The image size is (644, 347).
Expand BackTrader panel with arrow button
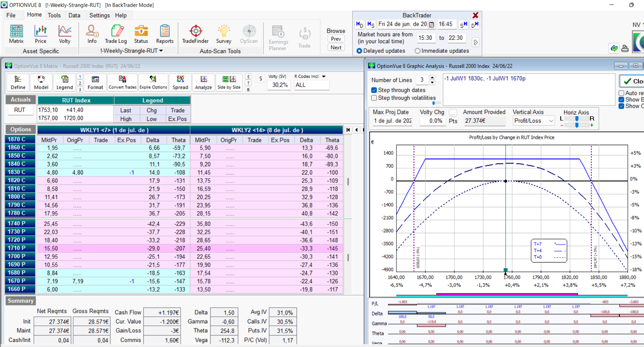tap(475, 42)
